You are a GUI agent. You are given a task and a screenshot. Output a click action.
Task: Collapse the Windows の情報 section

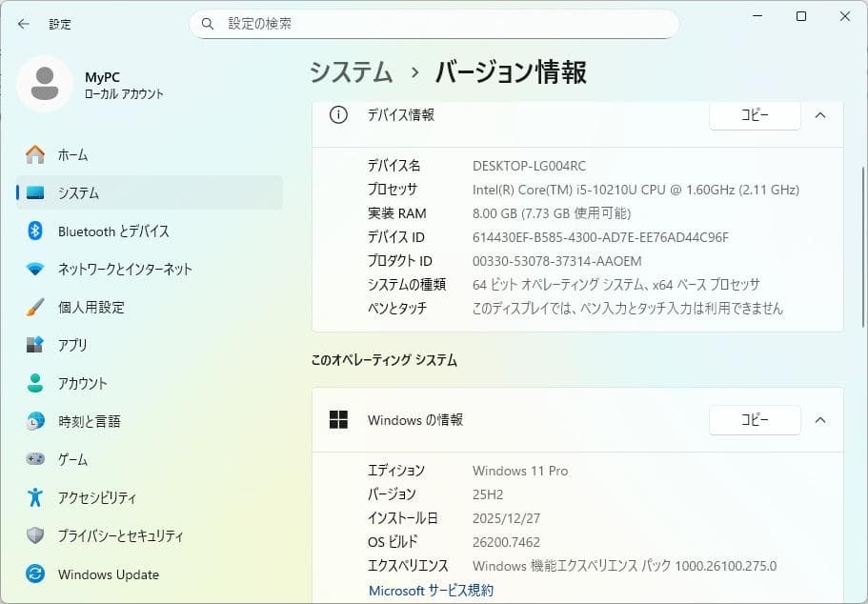820,419
